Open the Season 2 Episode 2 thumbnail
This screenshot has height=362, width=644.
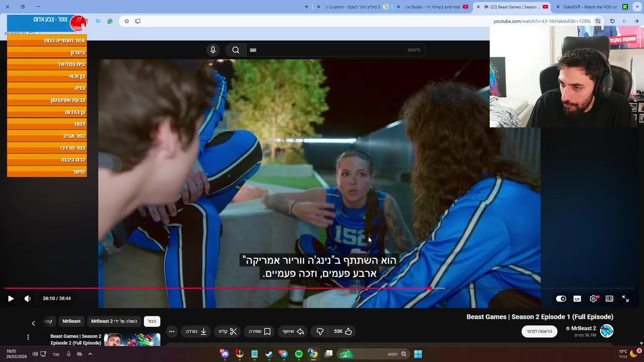coord(132,339)
